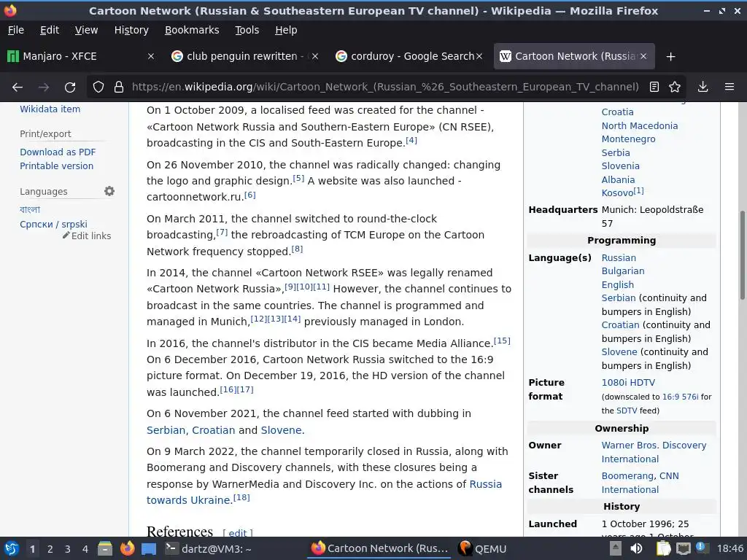The width and height of the screenshot is (747, 560).
Task: Switch to the dartz@VM3 terminal window
Action: tap(208, 548)
